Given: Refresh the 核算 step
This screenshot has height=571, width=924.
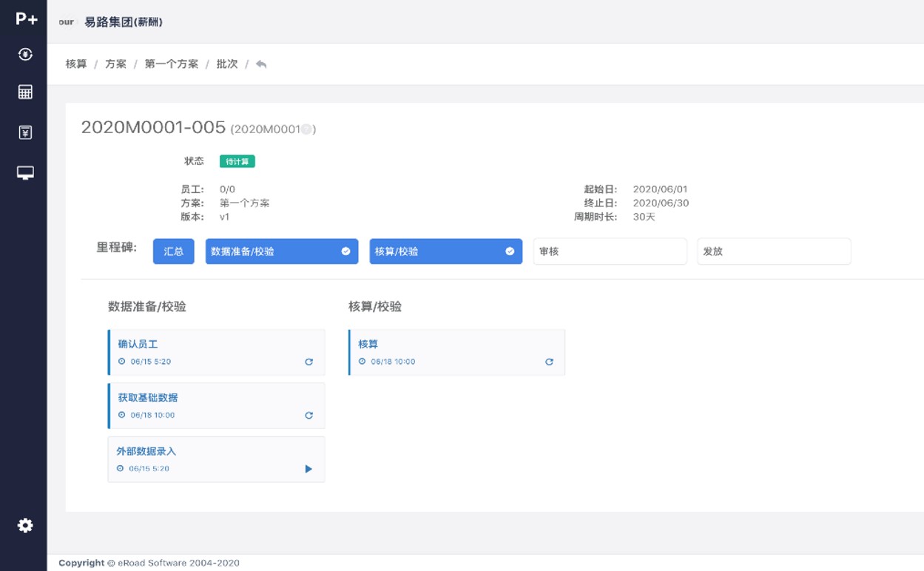Looking at the screenshot, I should coord(549,362).
